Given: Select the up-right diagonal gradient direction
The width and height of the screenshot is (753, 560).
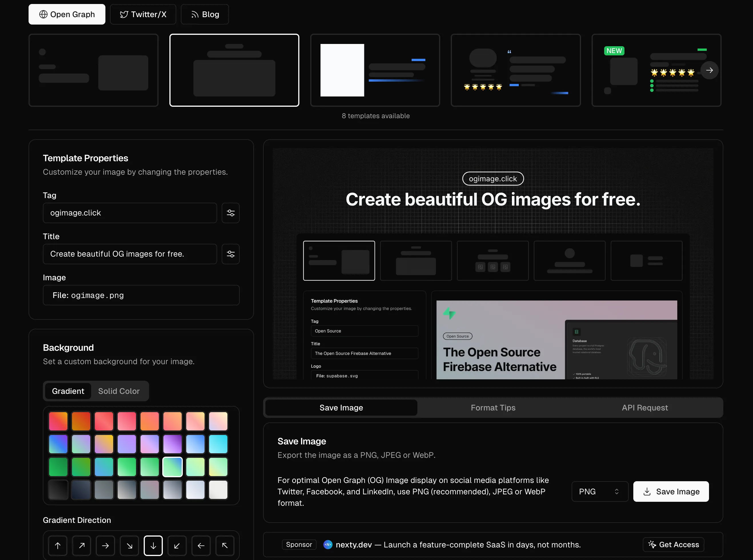Looking at the screenshot, I should pyautogui.click(x=82, y=545).
